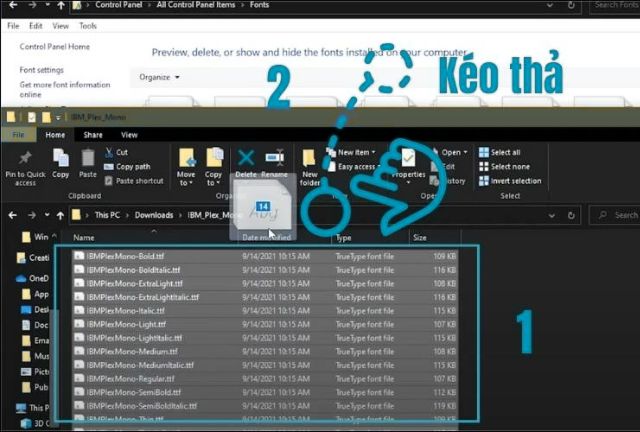Image resolution: width=640 pixels, height=432 pixels.
Task: Click Downloads in the address breadcrumb
Action: 155,215
